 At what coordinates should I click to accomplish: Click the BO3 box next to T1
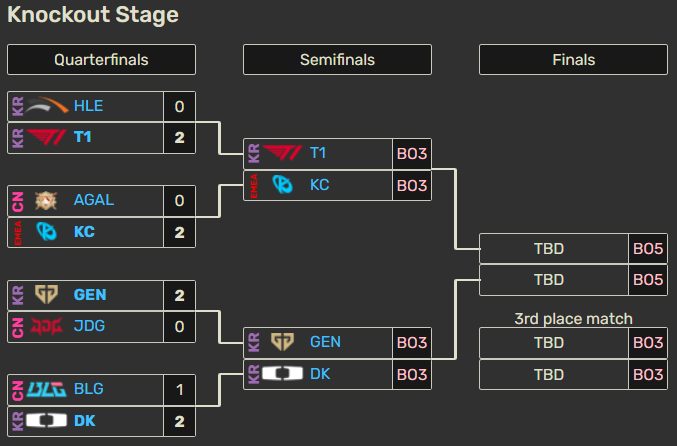click(x=412, y=154)
